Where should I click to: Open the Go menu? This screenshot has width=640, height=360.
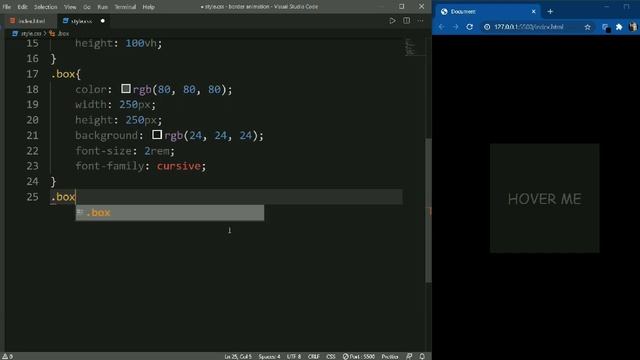point(87,7)
